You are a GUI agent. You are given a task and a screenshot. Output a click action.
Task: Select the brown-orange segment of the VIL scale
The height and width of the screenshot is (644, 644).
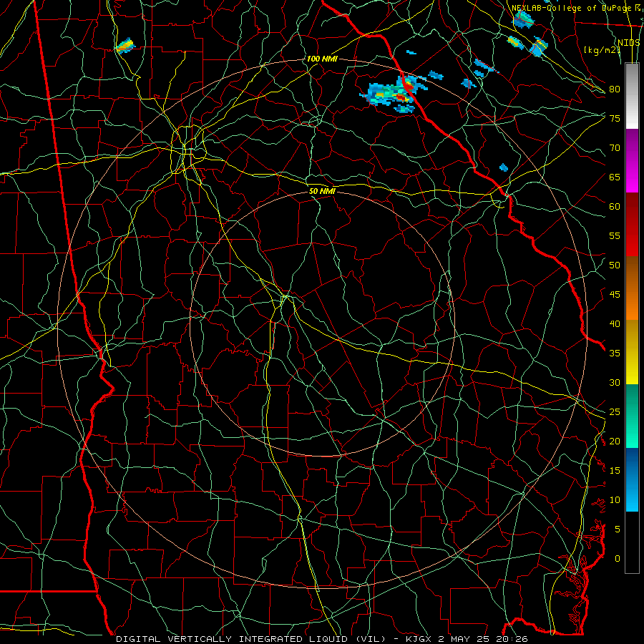[x=632, y=288]
